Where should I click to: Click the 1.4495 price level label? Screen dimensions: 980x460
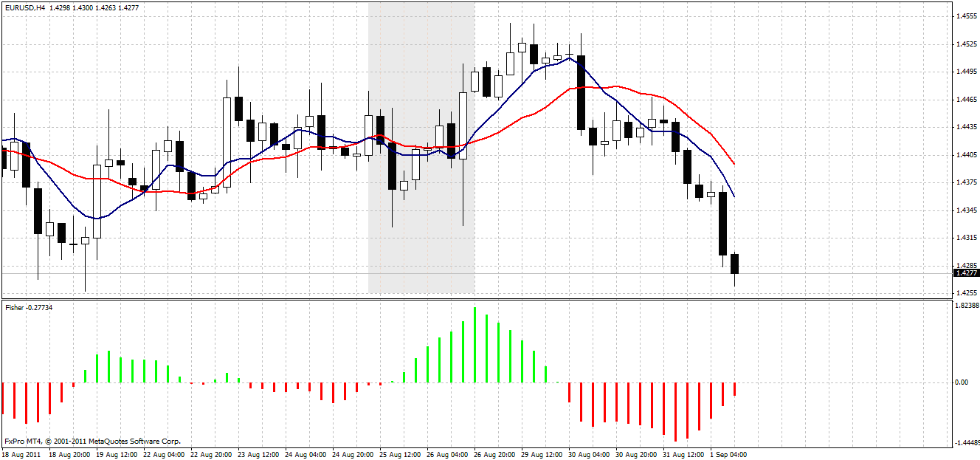click(x=966, y=72)
